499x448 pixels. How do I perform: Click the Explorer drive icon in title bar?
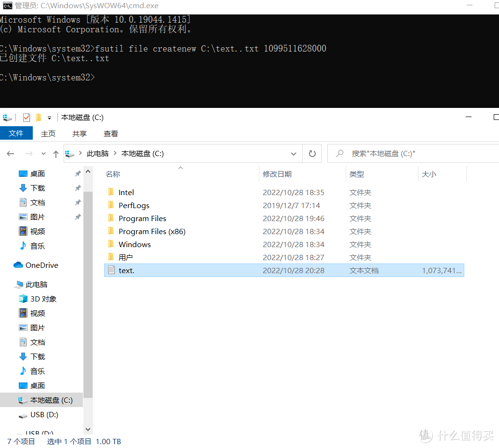tap(7, 118)
